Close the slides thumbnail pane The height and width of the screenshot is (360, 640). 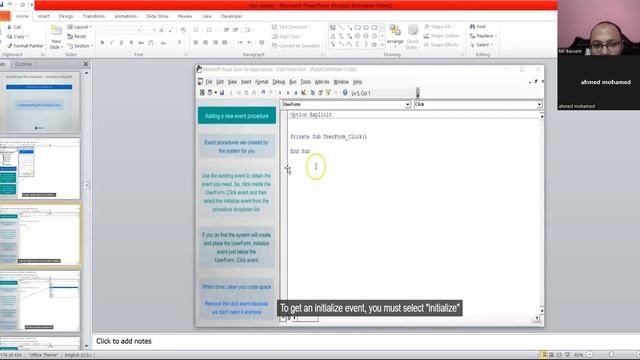click(85, 64)
